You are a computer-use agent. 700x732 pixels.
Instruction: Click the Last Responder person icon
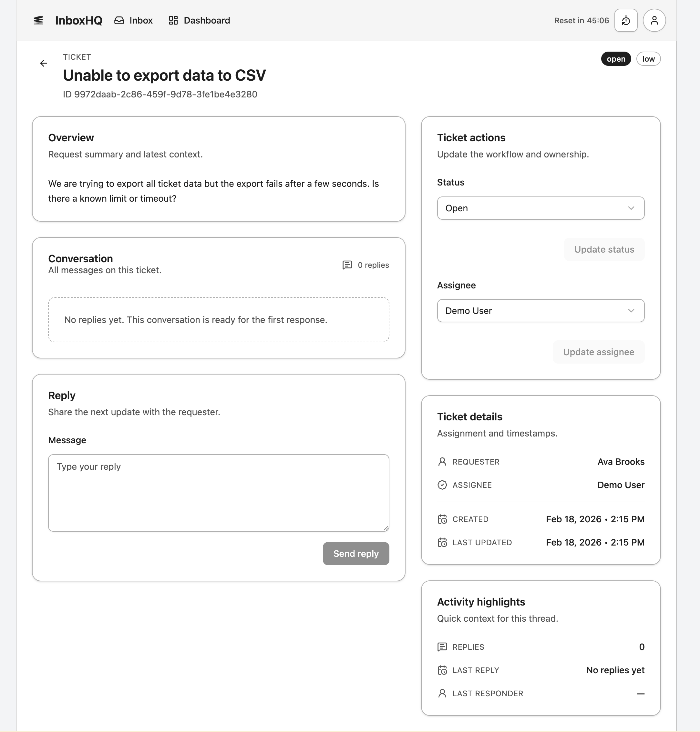tap(442, 694)
